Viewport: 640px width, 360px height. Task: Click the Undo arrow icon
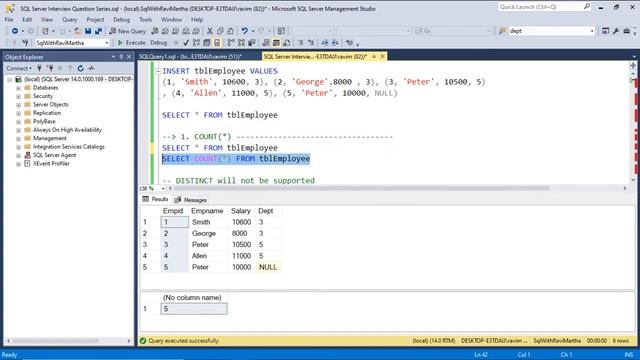(x=244, y=31)
